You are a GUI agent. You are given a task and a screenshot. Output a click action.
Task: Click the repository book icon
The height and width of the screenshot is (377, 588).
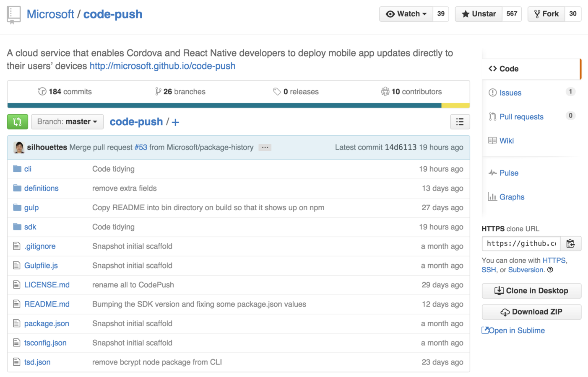coord(13,15)
